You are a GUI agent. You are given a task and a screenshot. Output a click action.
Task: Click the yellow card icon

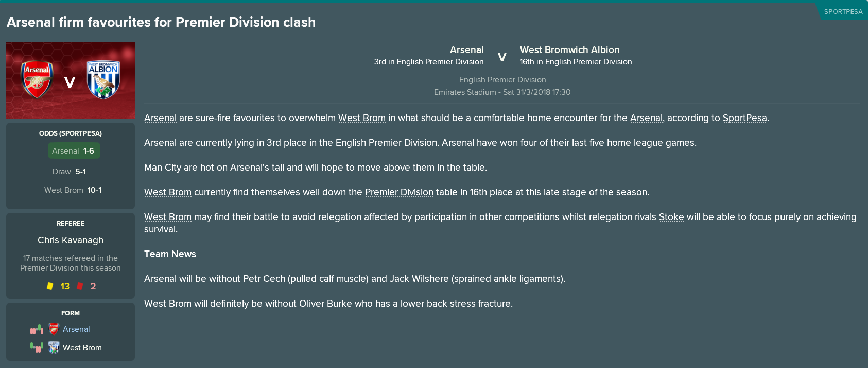pos(50,286)
